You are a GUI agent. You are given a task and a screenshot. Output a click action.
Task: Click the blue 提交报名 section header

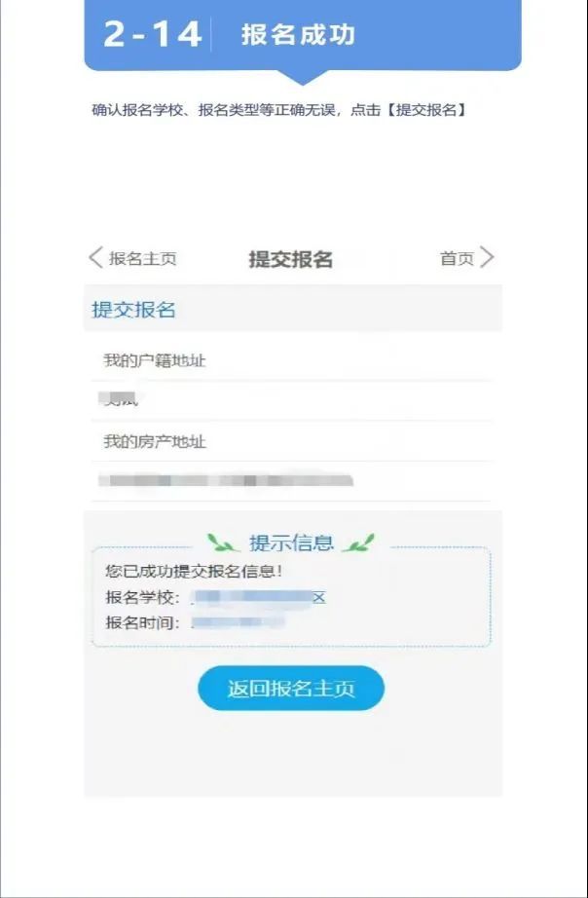tap(134, 310)
